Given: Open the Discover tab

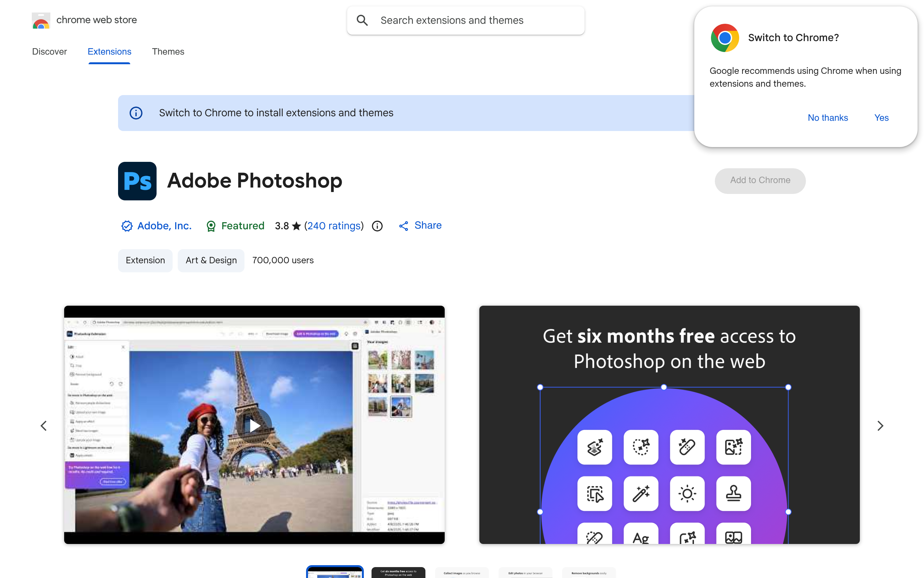Looking at the screenshot, I should pyautogui.click(x=49, y=52).
